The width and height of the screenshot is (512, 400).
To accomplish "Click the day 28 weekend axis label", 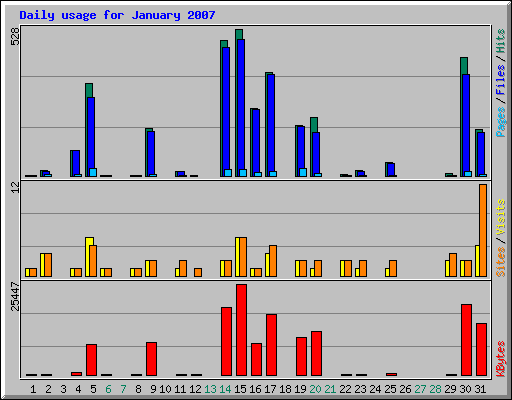I will tap(435, 389).
